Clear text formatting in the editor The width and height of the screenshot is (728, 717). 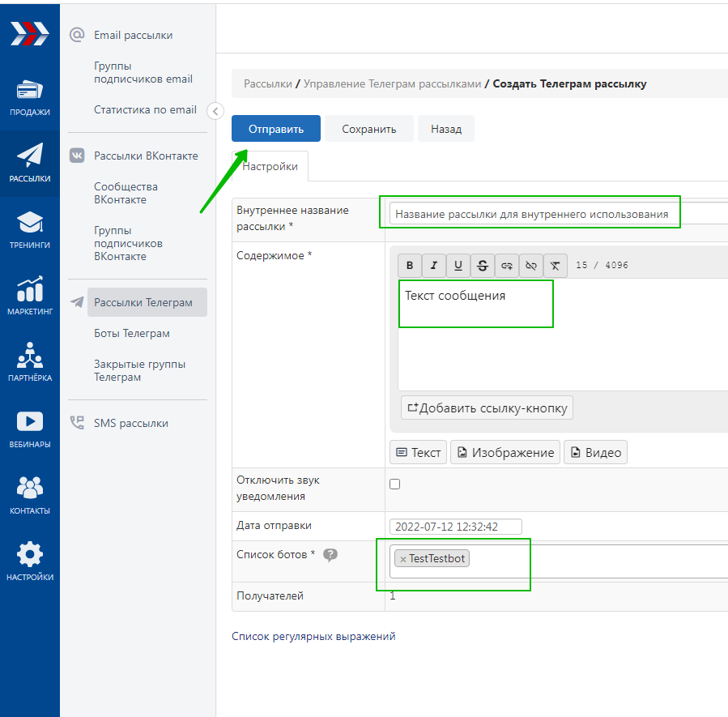click(x=556, y=265)
